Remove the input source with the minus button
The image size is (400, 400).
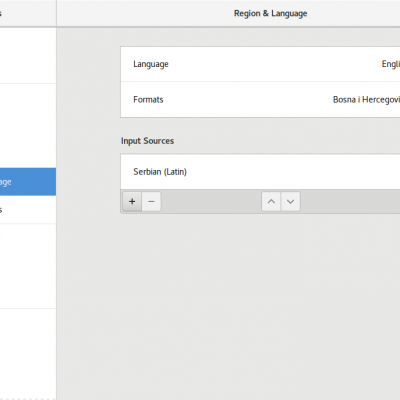[x=151, y=201]
